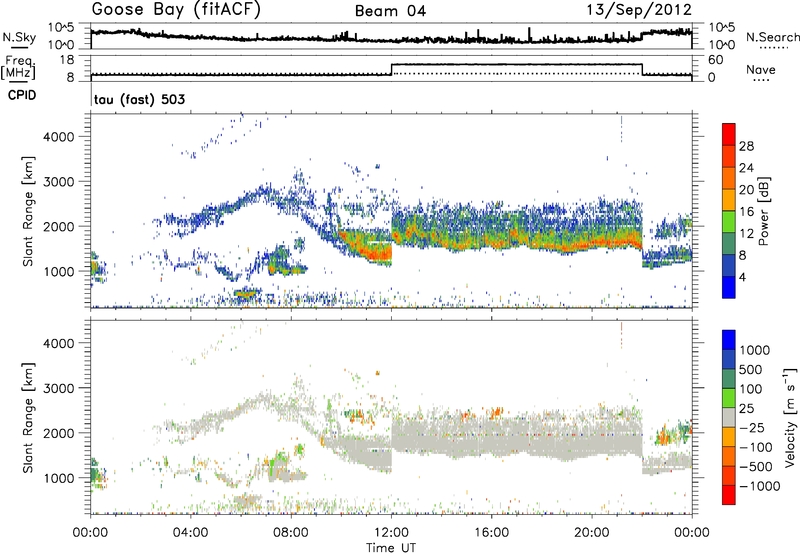Click the "18" MHz tick on frequency axis
The image size is (800, 554).
pyautogui.click(x=67, y=60)
